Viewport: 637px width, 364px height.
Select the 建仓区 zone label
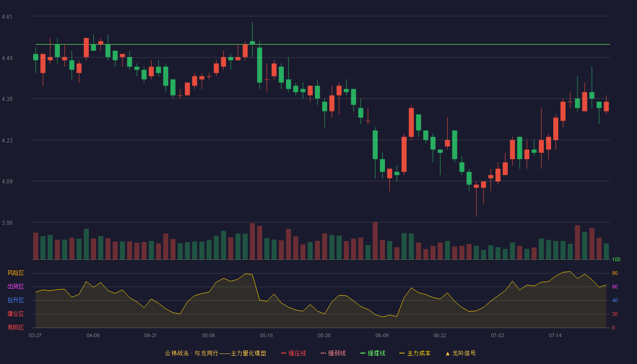[x=15, y=314]
